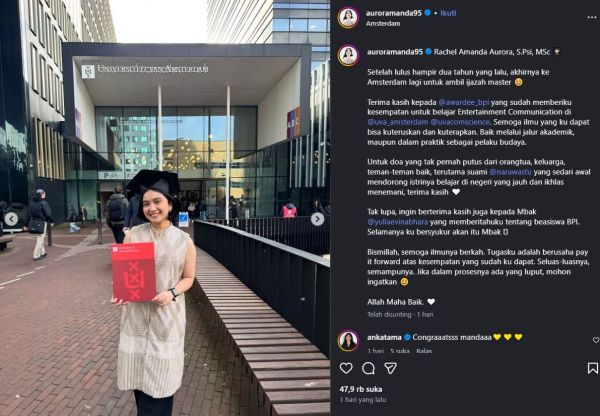
Task: Open the @awardee_bpi mention
Action: (x=463, y=102)
